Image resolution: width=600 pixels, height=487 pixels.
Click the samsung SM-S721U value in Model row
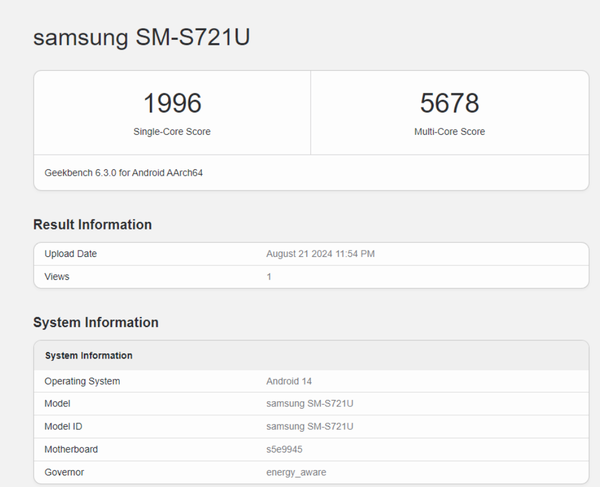pyautogui.click(x=310, y=403)
